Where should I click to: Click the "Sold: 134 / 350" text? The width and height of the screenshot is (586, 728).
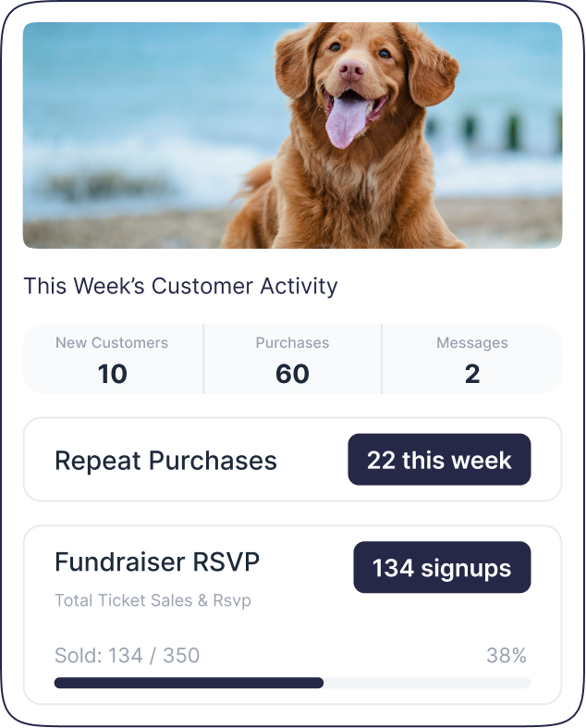tap(128, 656)
